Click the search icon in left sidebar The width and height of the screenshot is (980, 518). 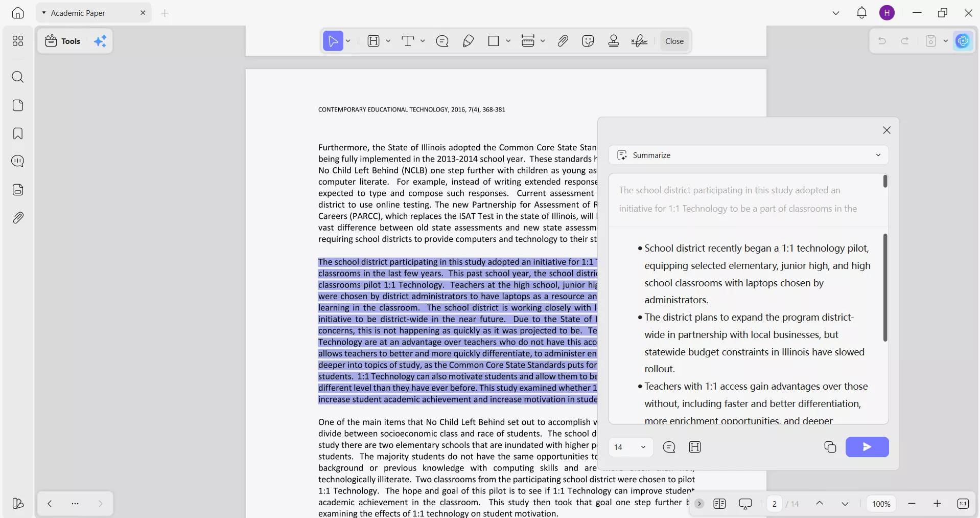(18, 77)
